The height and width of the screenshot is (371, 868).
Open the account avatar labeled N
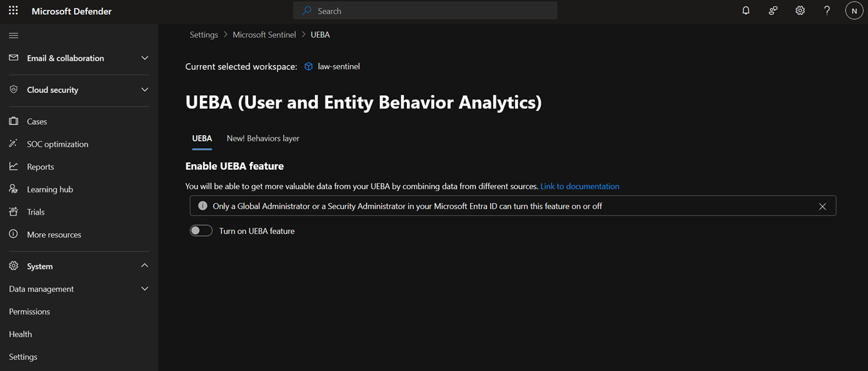[x=854, y=11]
